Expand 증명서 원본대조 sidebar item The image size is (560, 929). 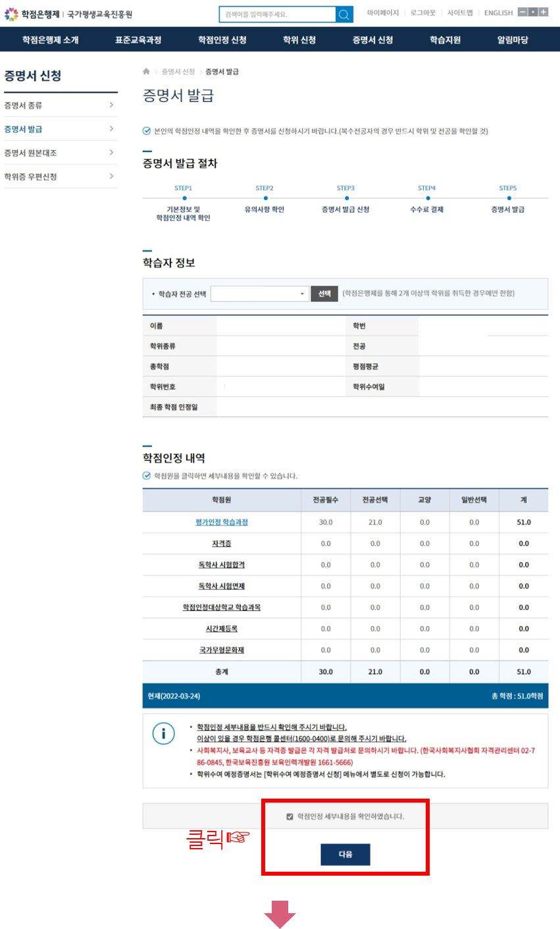point(59,153)
